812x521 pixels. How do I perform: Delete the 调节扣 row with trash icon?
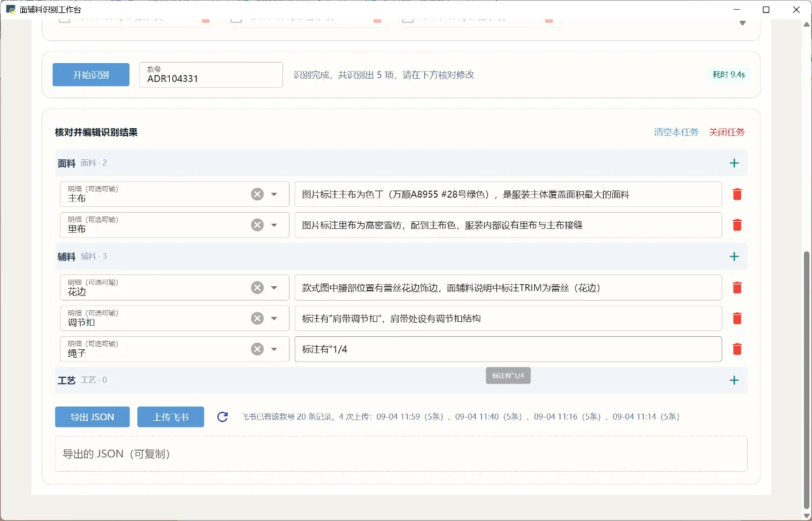click(737, 318)
